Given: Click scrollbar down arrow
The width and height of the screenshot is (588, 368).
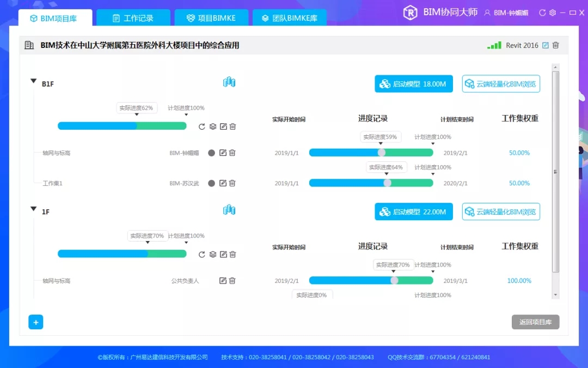Looking at the screenshot, I should [x=556, y=295].
